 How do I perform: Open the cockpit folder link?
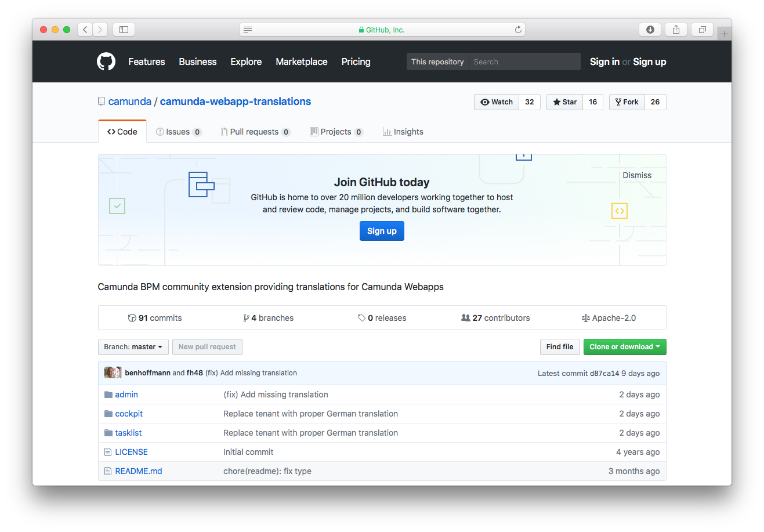(129, 414)
